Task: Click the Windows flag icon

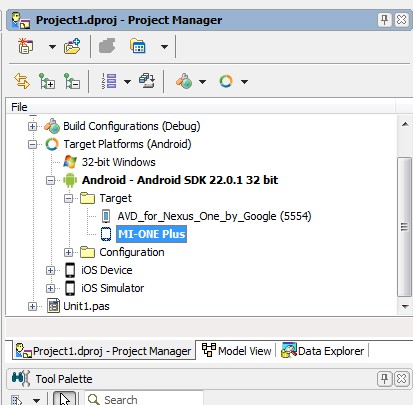Action: pos(70,162)
